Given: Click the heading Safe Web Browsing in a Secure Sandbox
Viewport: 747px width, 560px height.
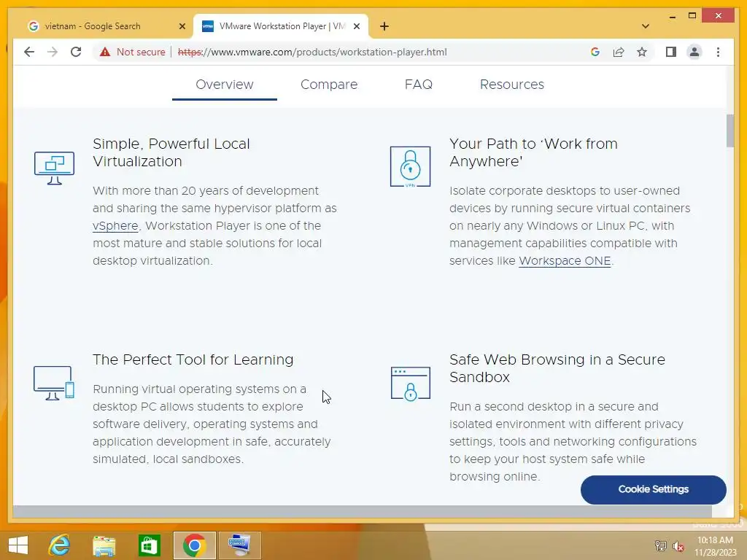Looking at the screenshot, I should pos(557,368).
